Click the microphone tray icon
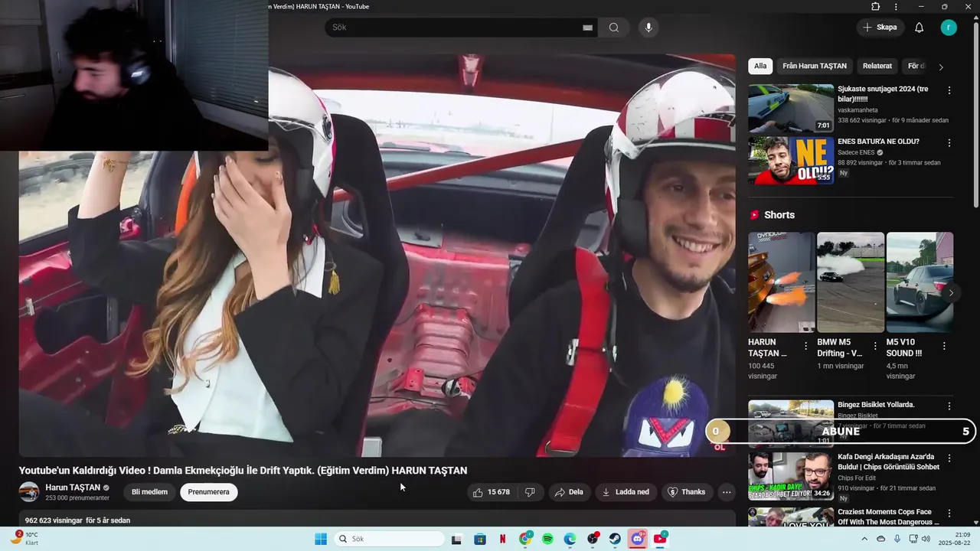The width and height of the screenshot is (980, 551). (x=897, y=539)
